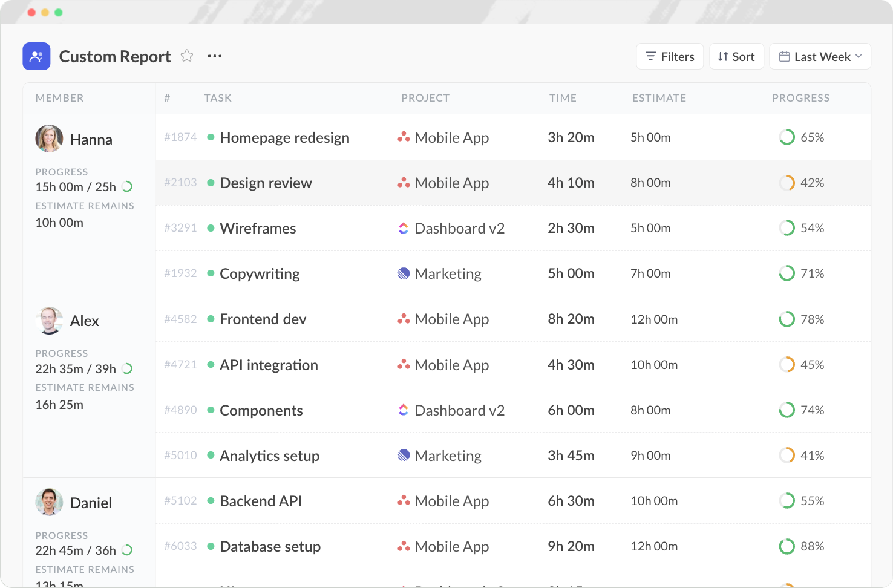Image resolution: width=893 pixels, height=588 pixels.
Task: Open the Database setup task
Action: click(x=270, y=547)
